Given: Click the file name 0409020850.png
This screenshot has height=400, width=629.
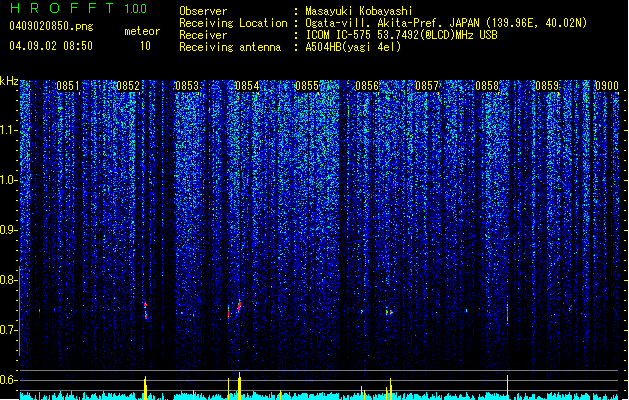Looking at the screenshot, I should (x=51, y=26).
